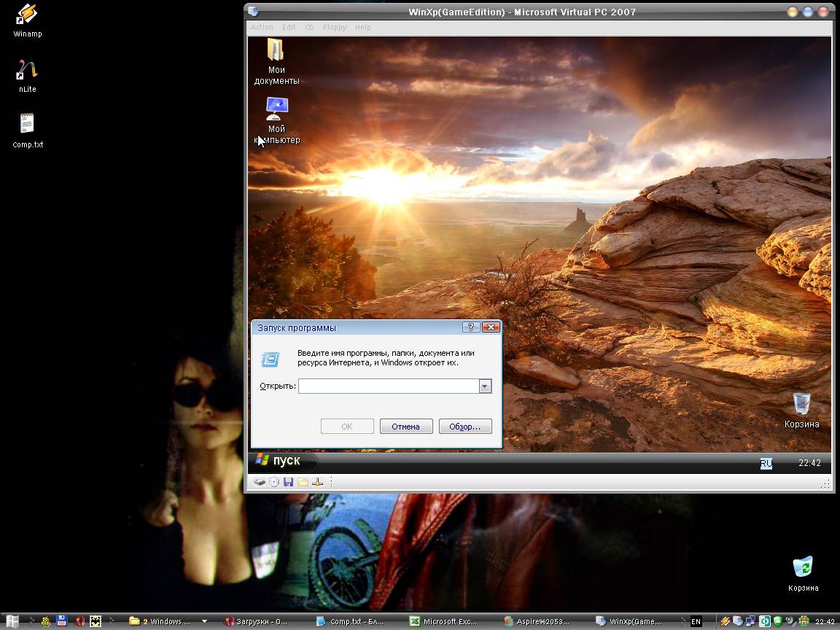840x630 pixels.
Task: Open Мои документы folder in the VM
Action: (276, 51)
